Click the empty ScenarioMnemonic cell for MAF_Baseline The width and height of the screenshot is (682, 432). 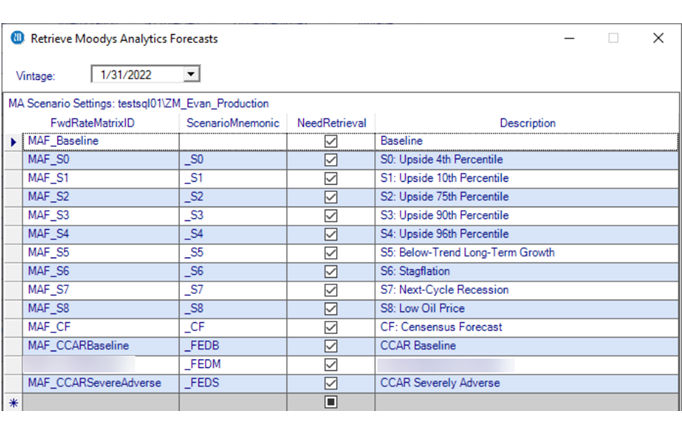pyautogui.click(x=233, y=141)
